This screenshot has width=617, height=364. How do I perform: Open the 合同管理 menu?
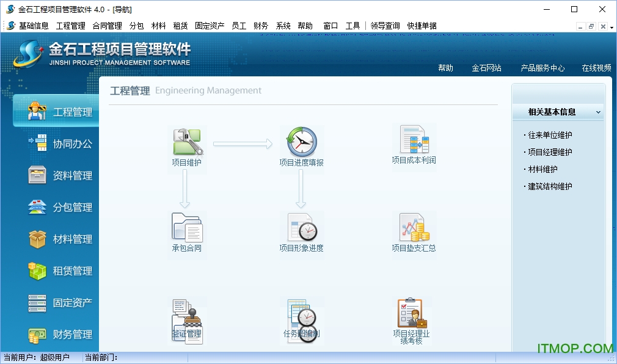pos(108,26)
